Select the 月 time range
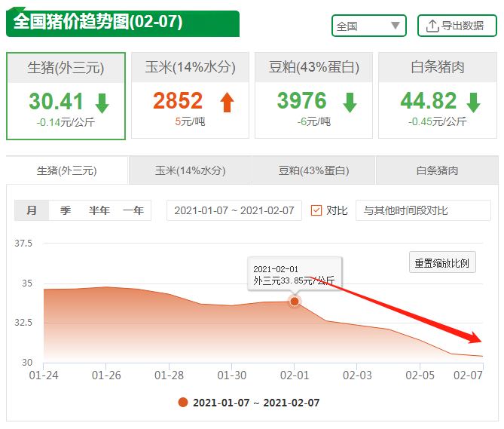The image size is (504, 429). coord(32,210)
